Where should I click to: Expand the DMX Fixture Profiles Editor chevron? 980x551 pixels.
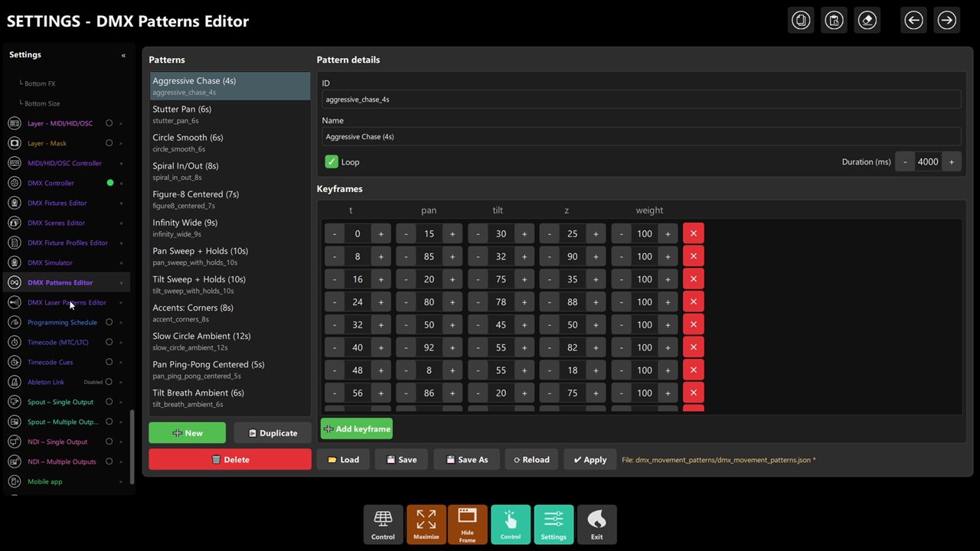point(121,243)
